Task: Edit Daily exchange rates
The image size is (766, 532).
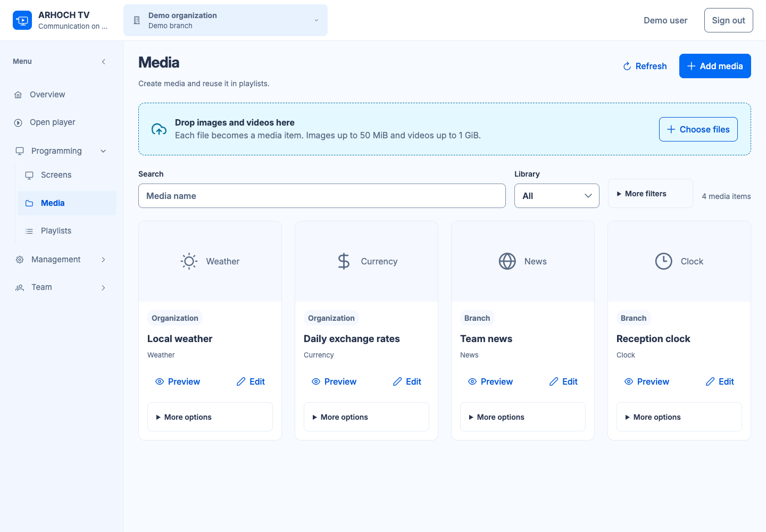Action: [x=407, y=381]
